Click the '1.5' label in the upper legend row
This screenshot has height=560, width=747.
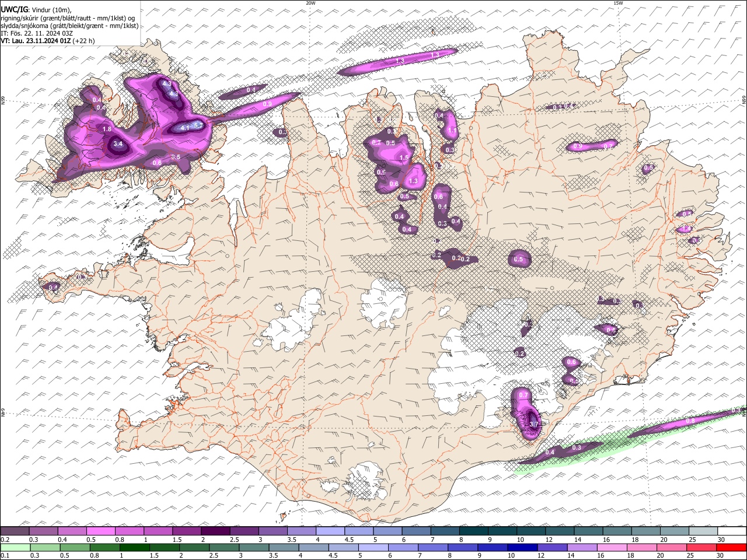[x=178, y=539]
